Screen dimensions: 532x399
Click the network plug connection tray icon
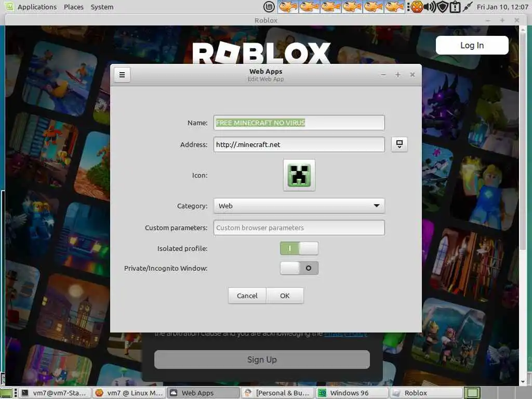tap(467, 7)
